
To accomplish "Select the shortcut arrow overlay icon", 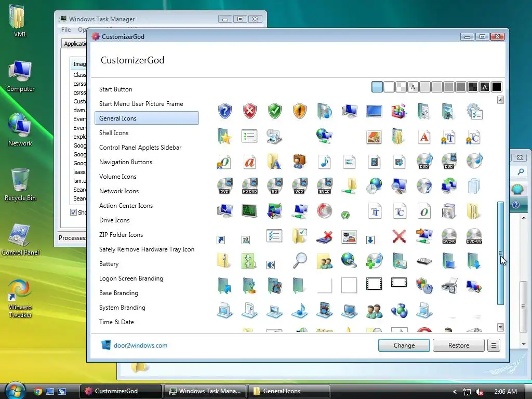I will coord(221,240).
